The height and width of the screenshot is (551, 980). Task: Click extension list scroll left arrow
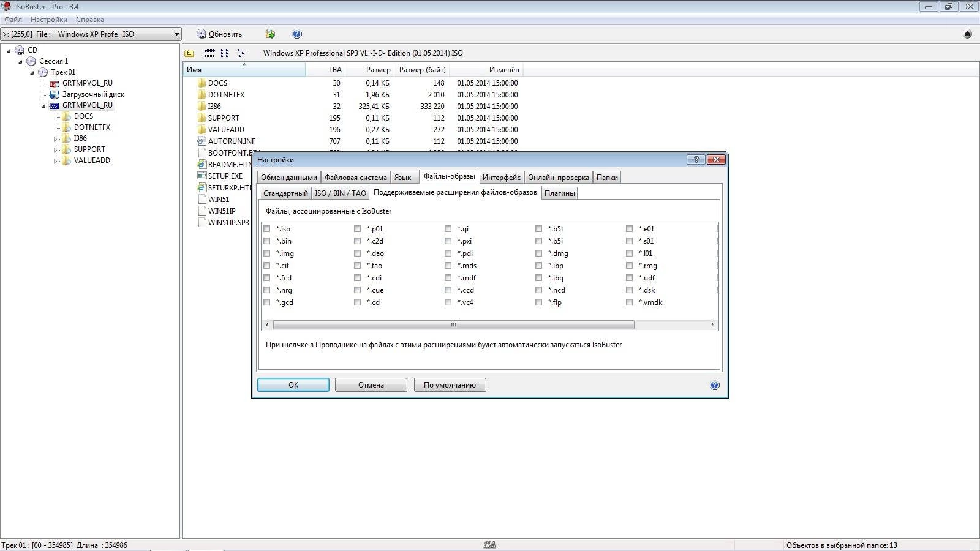tap(267, 325)
